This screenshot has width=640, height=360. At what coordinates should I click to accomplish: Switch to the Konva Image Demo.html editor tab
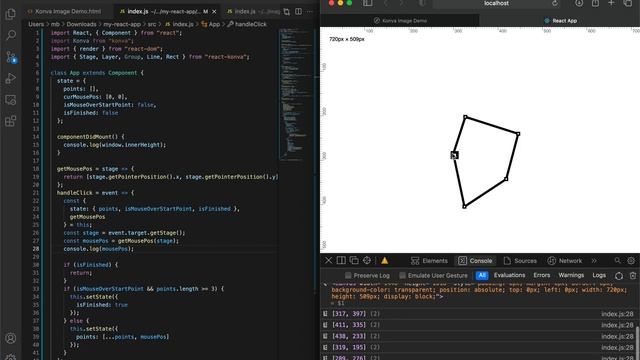(x=64, y=11)
